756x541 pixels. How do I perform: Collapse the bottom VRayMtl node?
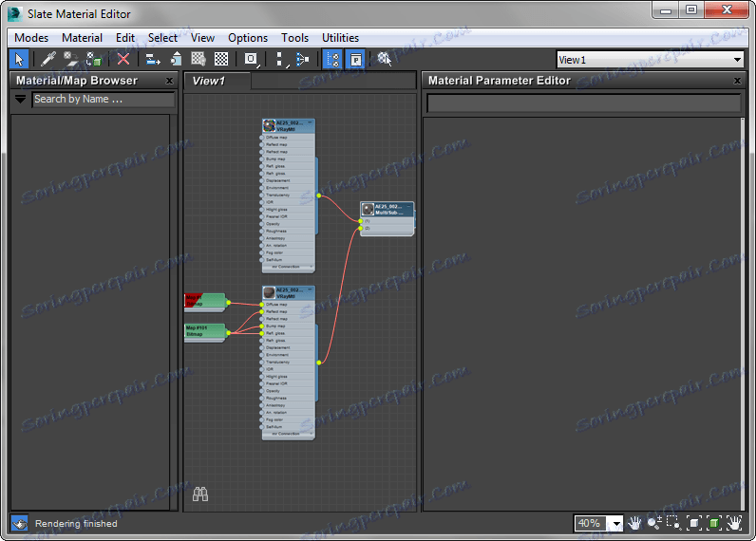[310, 290]
